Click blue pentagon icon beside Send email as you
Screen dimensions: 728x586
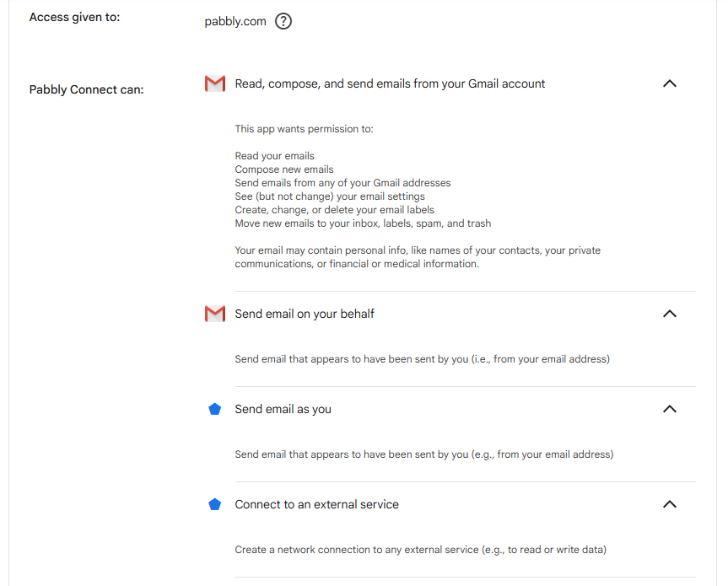[x=214, y=409]
